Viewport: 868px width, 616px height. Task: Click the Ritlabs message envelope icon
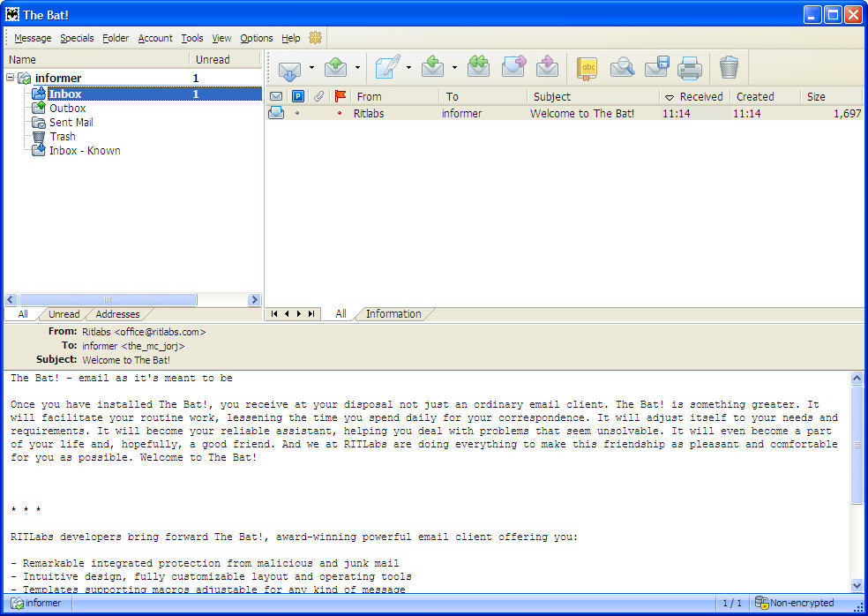coord(276,113)
